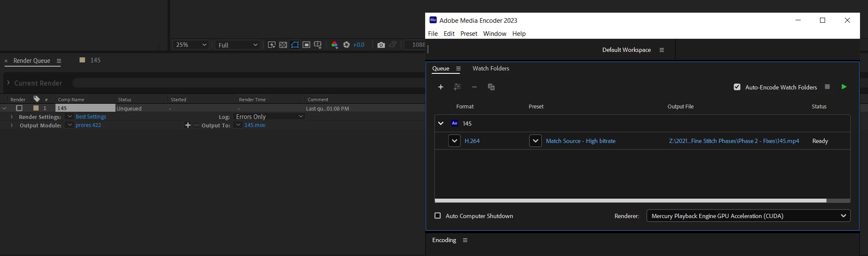Click Add Source plus icon in Media Encoder
Screen dimensions: 868x256
pyautogui.click(x=441, y=87)
